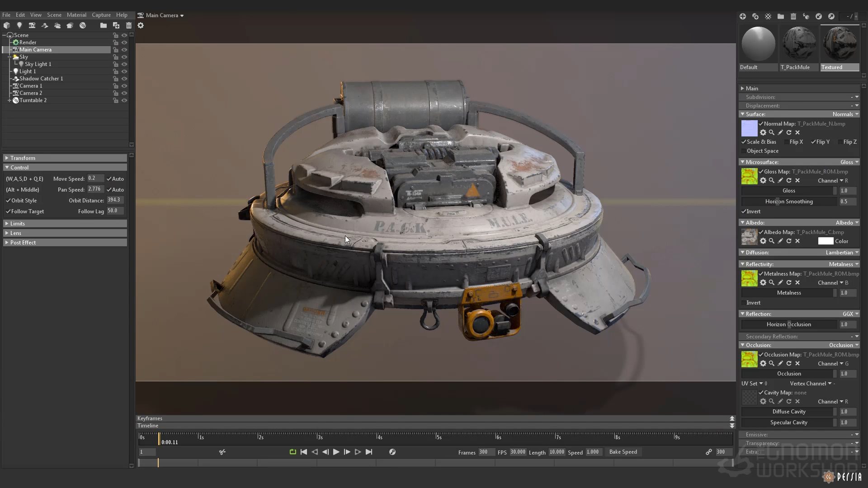Open the Main Camera view dropdown

162,15
